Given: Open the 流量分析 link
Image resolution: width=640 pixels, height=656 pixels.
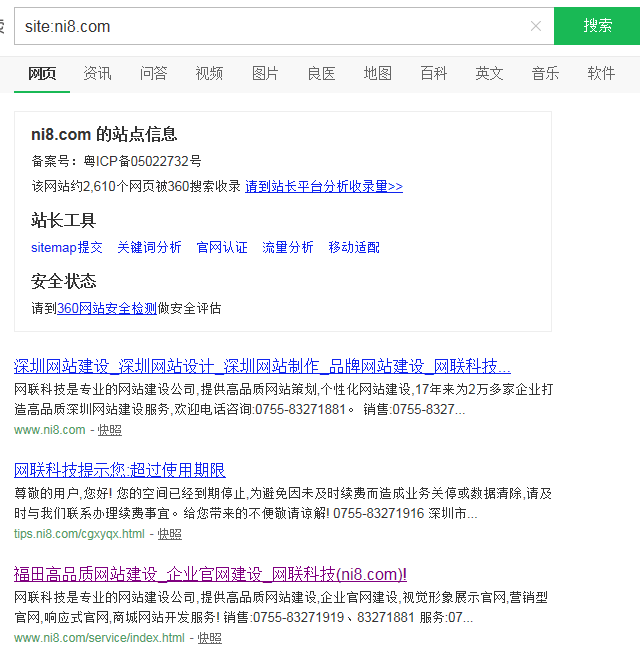Looking at the screenshot, I should point(287,247).
